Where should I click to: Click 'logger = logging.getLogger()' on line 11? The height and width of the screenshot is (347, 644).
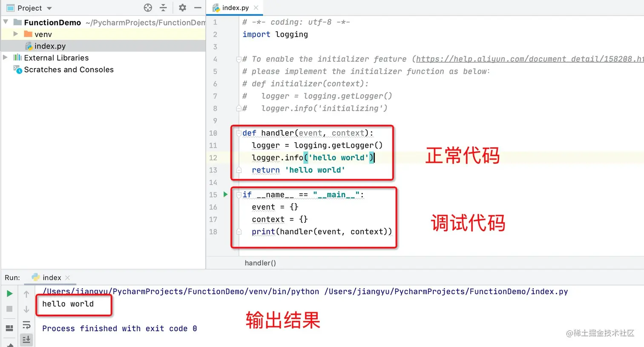click(x=317, y=145)
